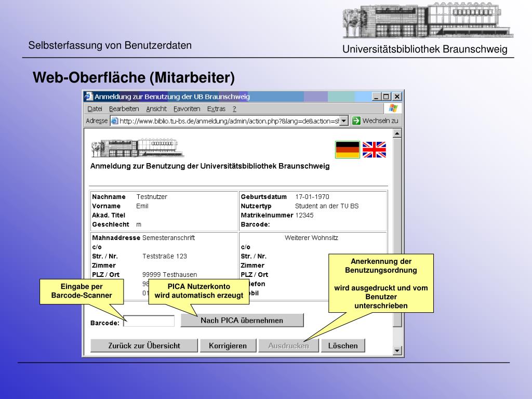The width and height of the screenshot is (532, 399).
Task: Minimize the browser window
Action: click(x=376, y=96)
